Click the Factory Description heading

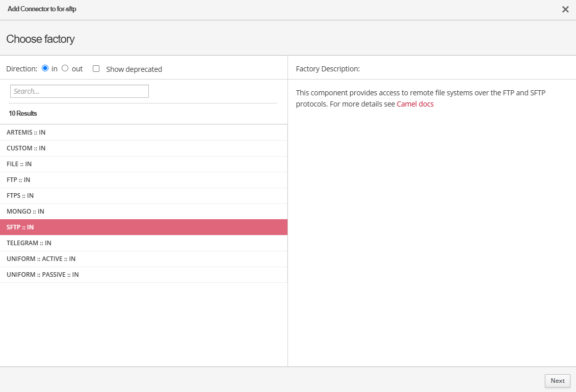(328, 69)
